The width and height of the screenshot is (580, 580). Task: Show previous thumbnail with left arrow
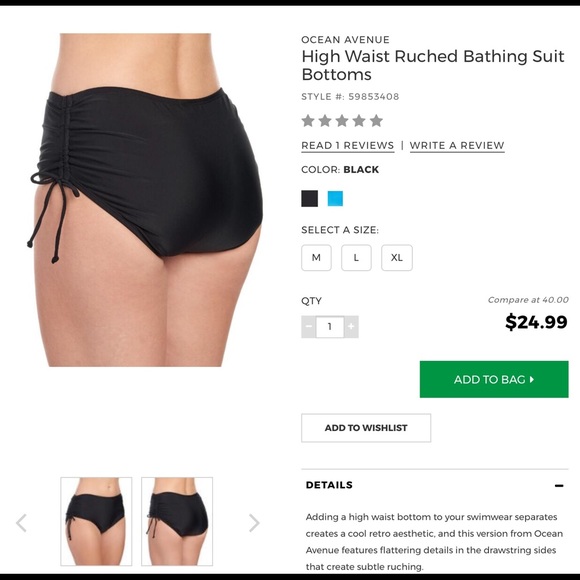click(x=21, y=523)
